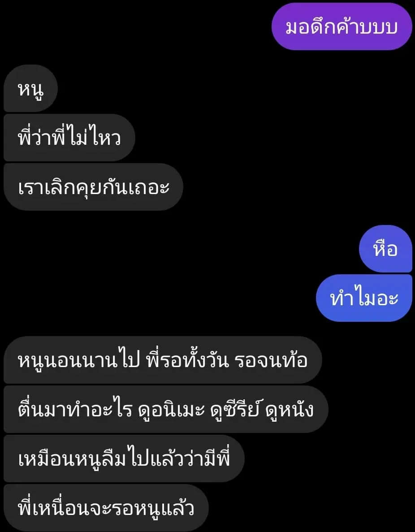Click the message starting with หนูนอนนานไป
The image size is (415, 532).
[163, 360]
